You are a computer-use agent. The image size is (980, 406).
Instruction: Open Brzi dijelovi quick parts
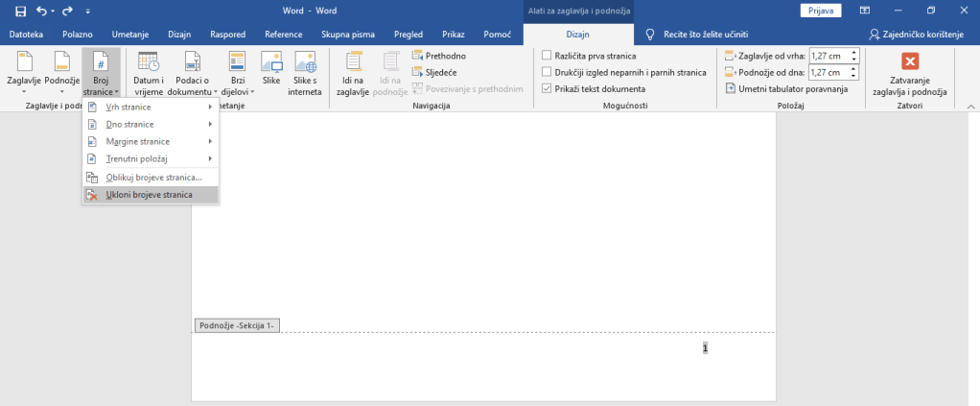tap(237, 72)
